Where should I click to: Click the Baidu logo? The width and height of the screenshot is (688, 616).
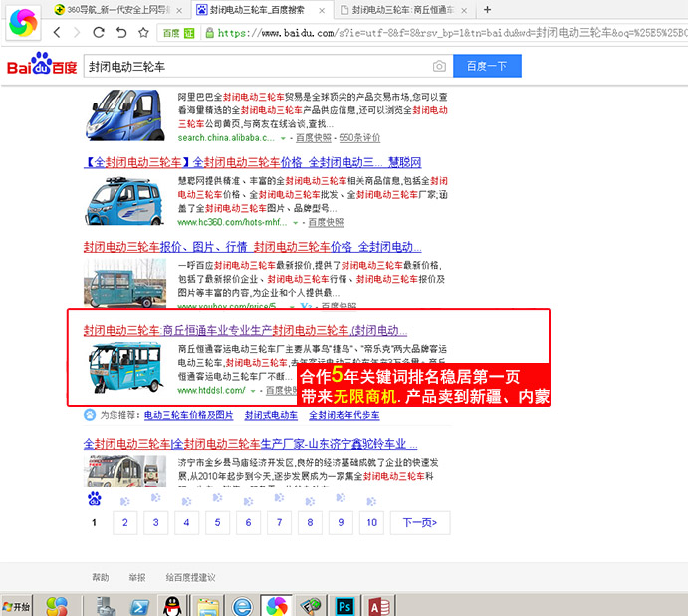tap(42, 64)
